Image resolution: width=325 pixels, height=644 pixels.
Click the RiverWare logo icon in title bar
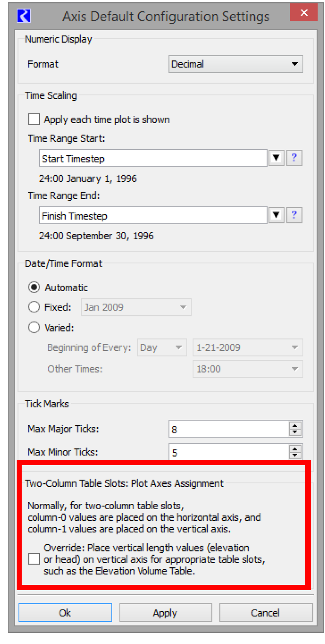(24, 16)
